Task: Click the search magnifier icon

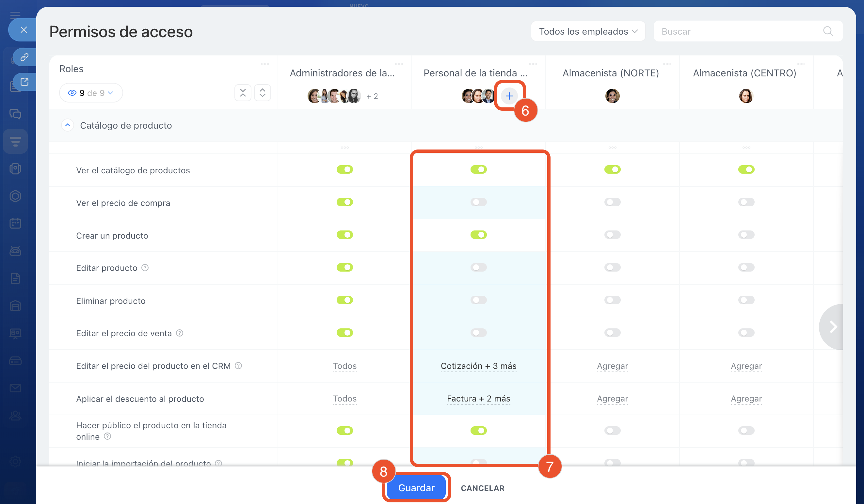Action: [x=828, y=31]
